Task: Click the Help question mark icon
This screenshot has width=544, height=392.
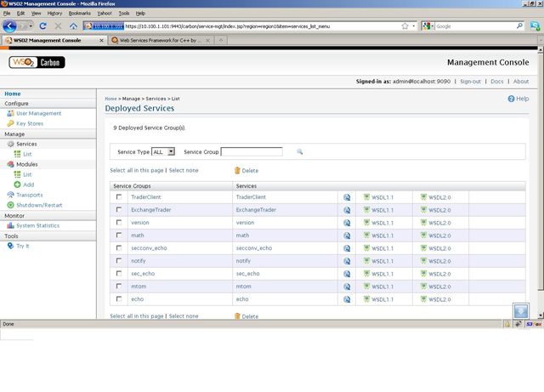Action: coord(511,99)
